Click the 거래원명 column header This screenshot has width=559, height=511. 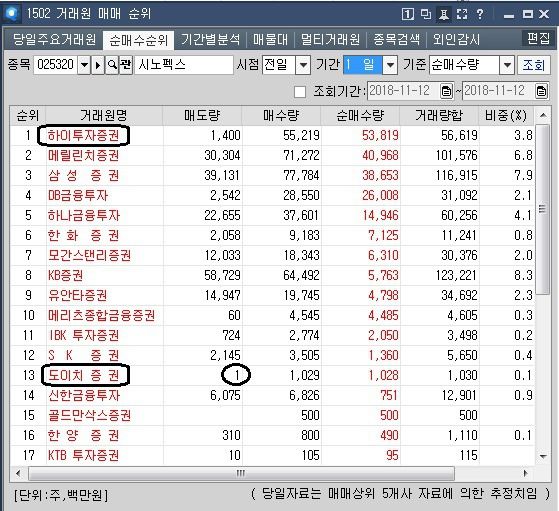104,116
